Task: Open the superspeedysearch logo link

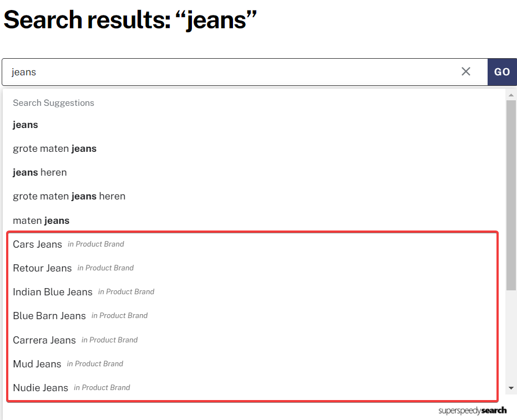Action: pos(472,411)
